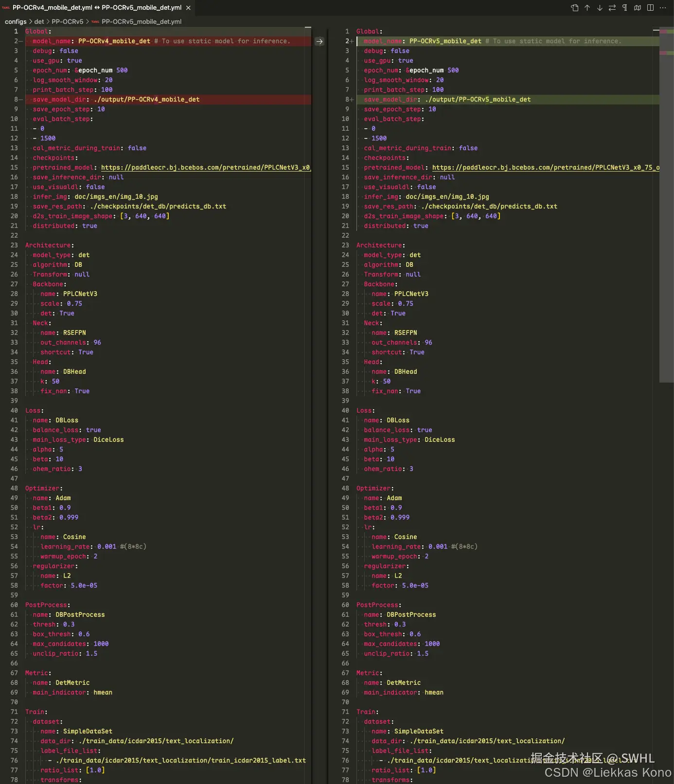Click the grey vertical scrollbar thumb on the right edge

pos(666,204)
